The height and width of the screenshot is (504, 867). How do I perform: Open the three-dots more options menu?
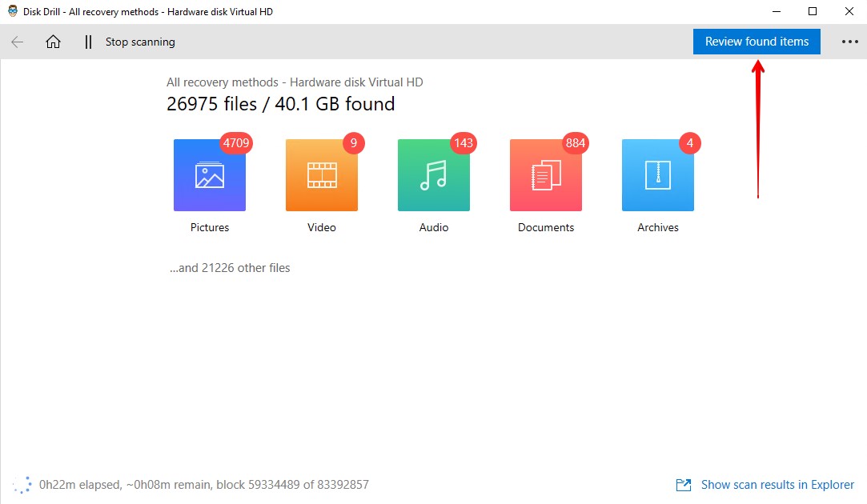click(x=850, y=42)
